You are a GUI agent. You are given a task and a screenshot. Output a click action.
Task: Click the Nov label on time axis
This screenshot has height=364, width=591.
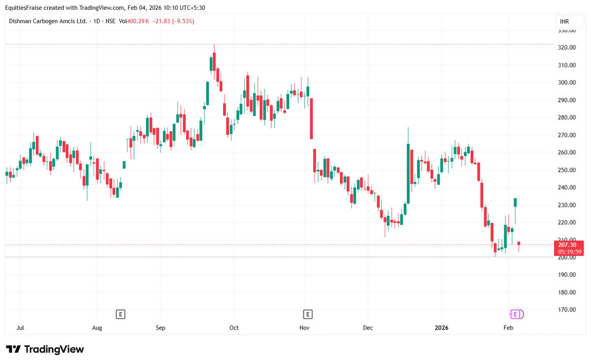point(304,328)
